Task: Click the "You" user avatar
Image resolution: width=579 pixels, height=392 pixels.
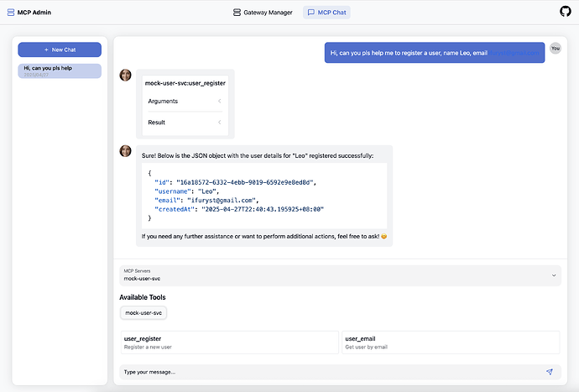Action: (555, 49)
